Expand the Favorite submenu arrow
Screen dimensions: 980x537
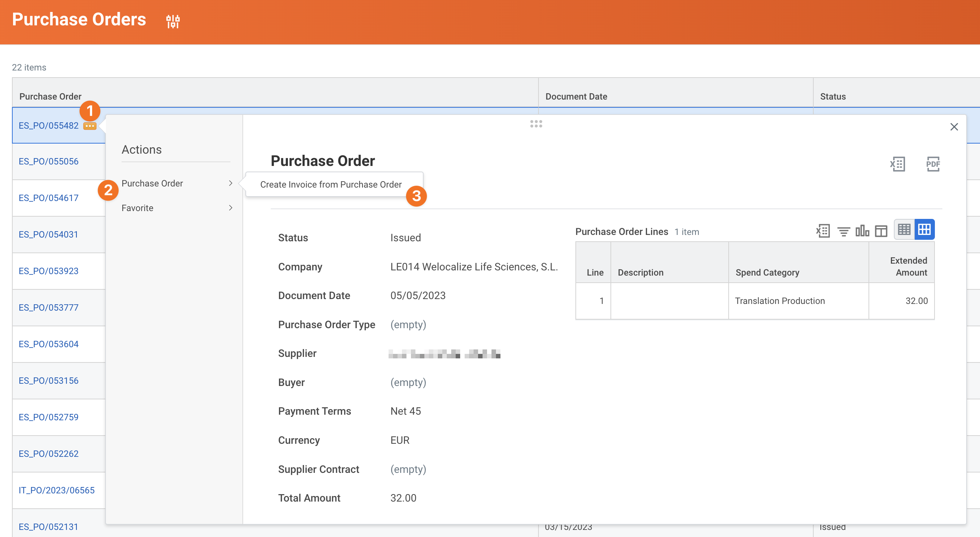[230, 208]
